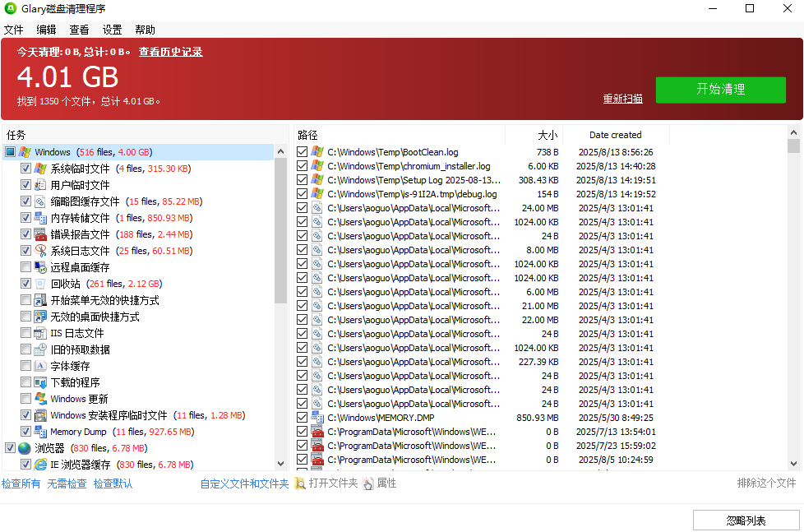Start cleaning with the 开始清理 button
This screenshot has height=532, width=804.
(720, 90)
